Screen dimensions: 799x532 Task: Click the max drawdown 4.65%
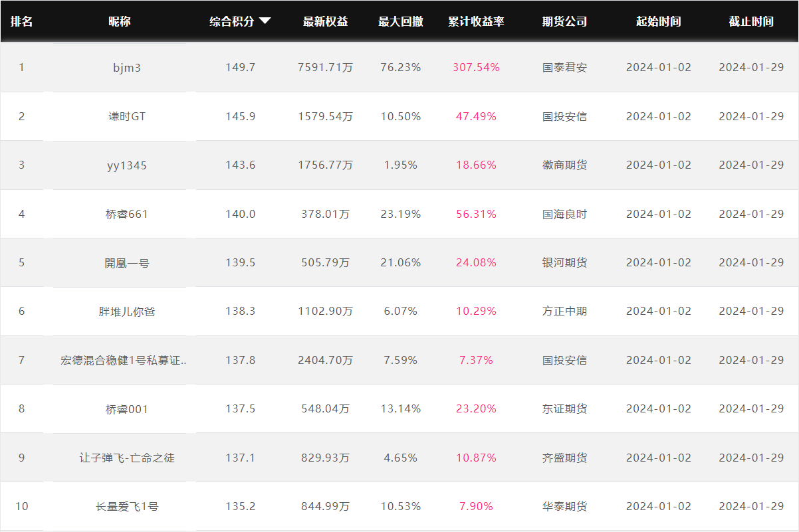401,458
